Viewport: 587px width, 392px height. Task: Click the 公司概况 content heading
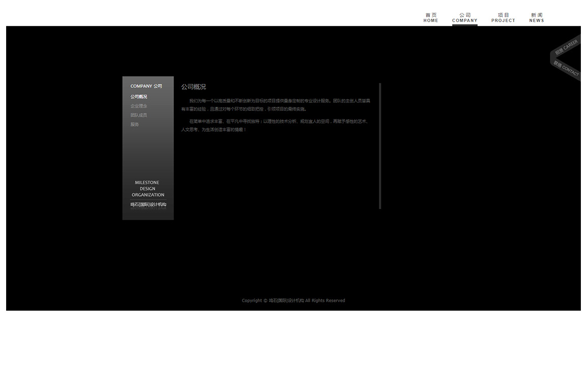pos(193,87)
